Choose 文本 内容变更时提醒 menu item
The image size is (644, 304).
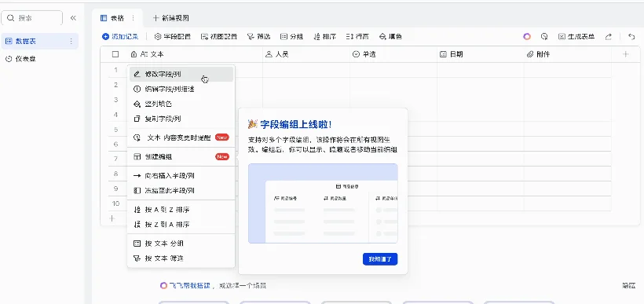coord(181,137)
